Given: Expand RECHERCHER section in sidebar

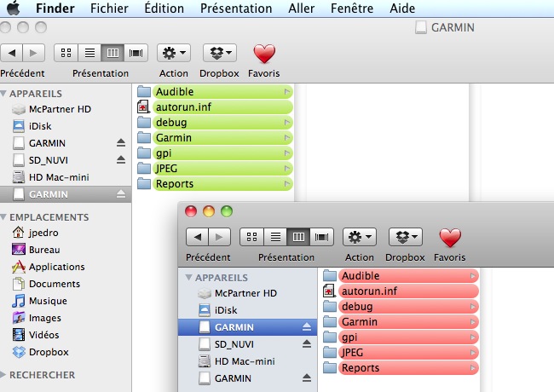Looking at the screenshot, I should 3,375.
